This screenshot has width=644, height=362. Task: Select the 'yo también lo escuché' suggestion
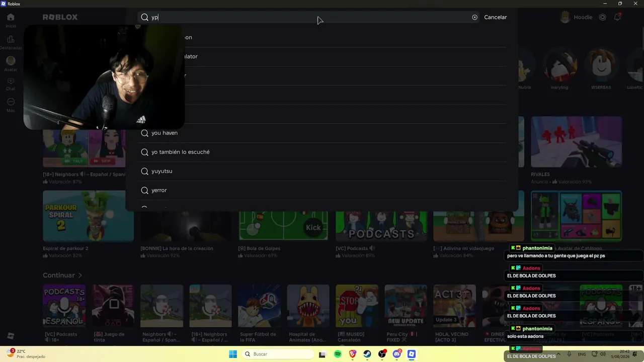(x=322, y=152)
